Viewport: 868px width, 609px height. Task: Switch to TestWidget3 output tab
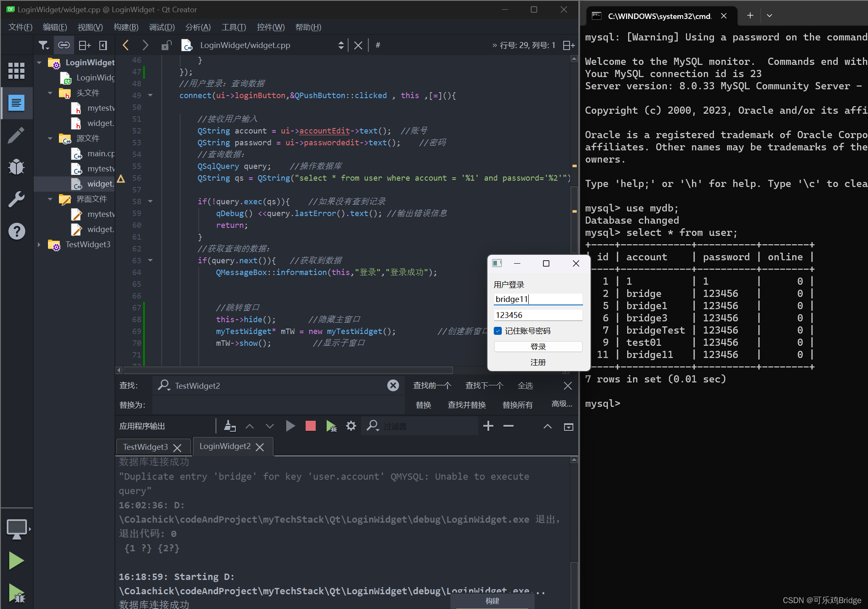(x=145, y=447)
